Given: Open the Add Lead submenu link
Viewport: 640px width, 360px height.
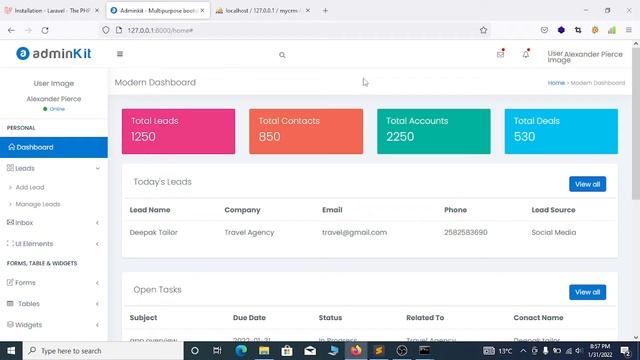Looking at the screenshot, I should click(30, 187).
